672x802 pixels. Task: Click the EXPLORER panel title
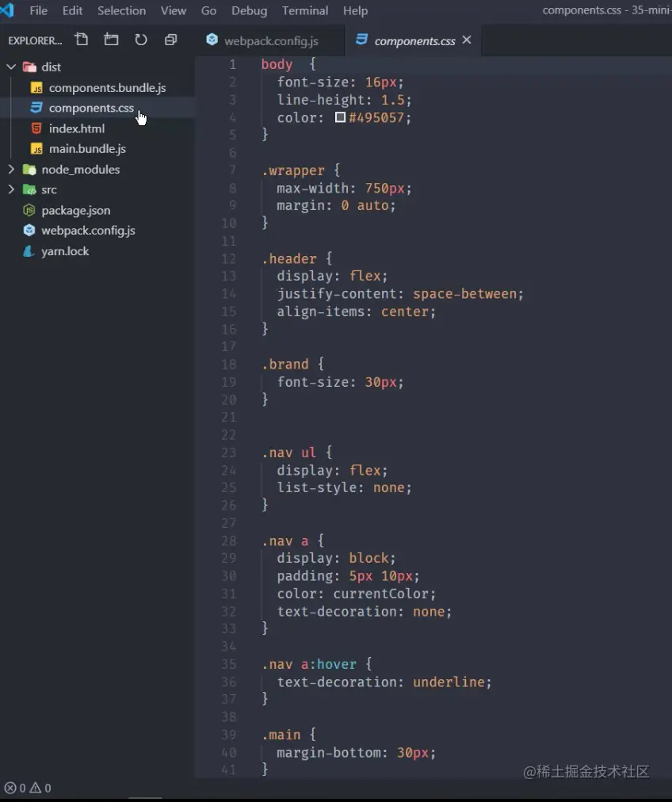[x=35, y=40]
